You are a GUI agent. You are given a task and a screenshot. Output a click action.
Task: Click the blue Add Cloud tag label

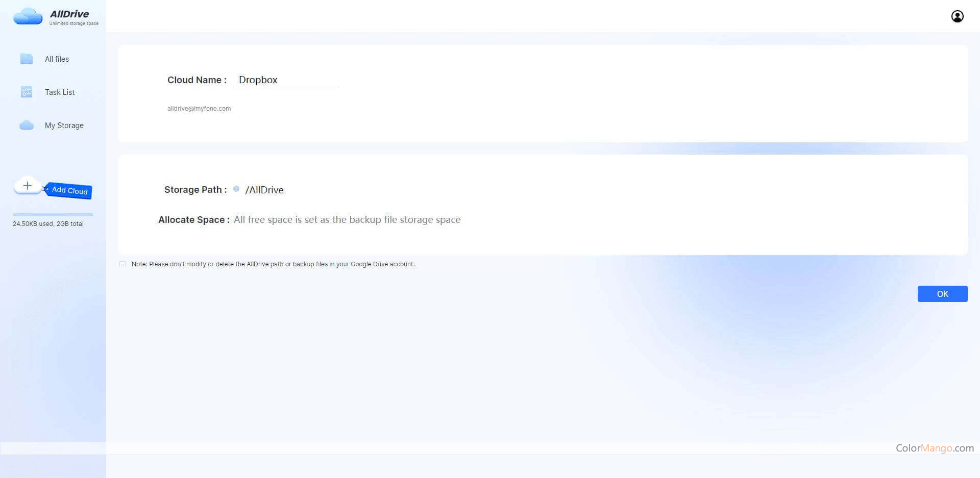pyautogui.click(x=69, y=190)
